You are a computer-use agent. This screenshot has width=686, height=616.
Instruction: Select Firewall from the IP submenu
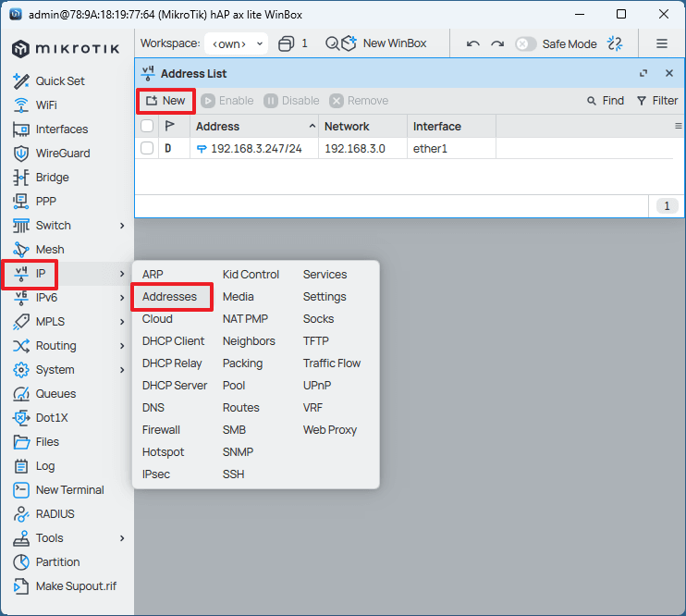point(161,430)
